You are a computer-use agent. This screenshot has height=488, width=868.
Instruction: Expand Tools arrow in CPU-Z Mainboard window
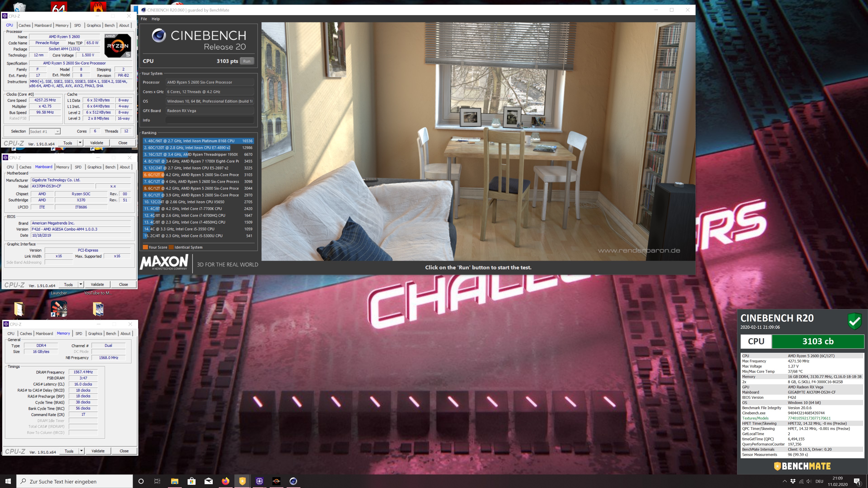click(81, 285)
